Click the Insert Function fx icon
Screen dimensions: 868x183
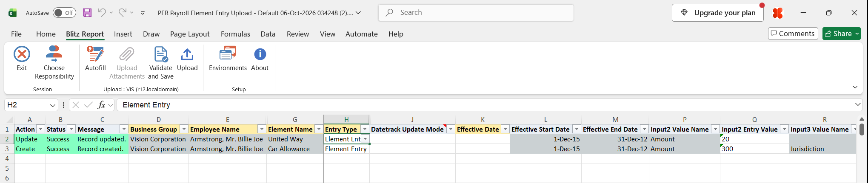pyautogui.click(x=101, y=105)
